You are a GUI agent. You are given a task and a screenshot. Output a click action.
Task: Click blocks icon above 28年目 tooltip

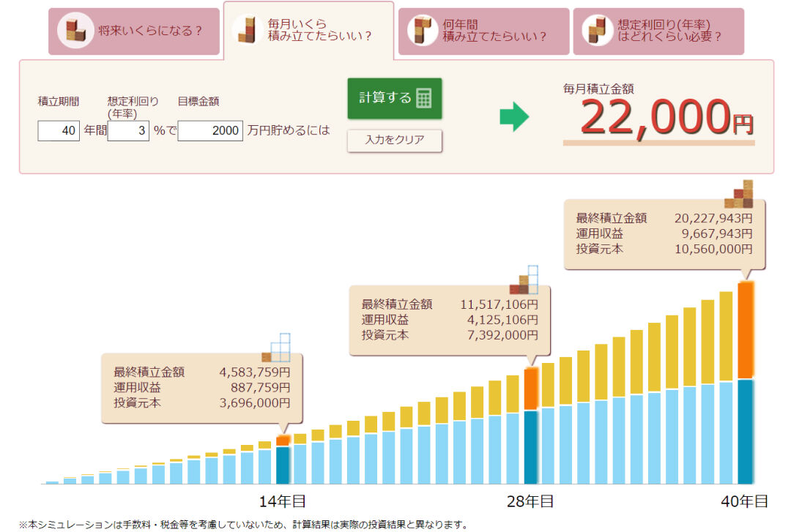[524, 280]
